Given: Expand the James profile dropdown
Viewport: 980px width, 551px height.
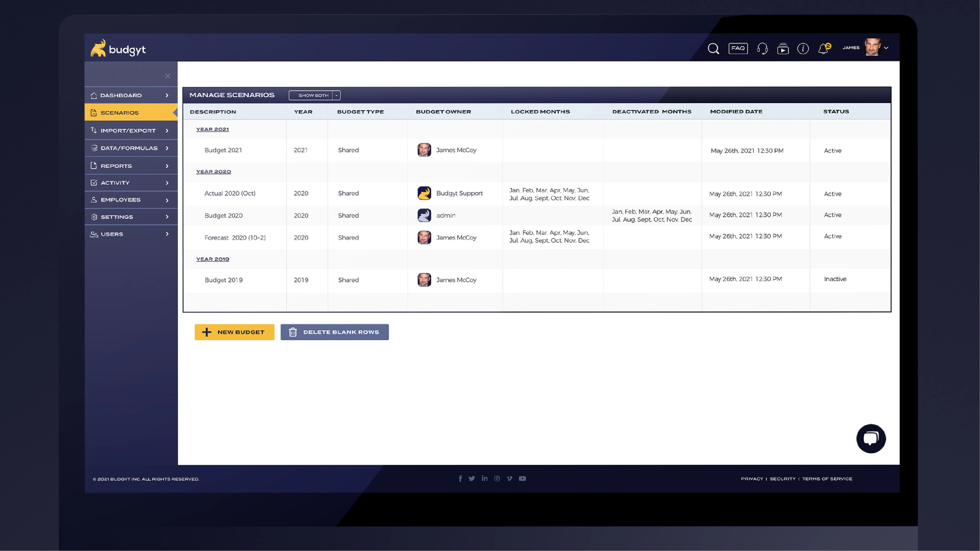Looking at the screenshot, I should point(886,48).
